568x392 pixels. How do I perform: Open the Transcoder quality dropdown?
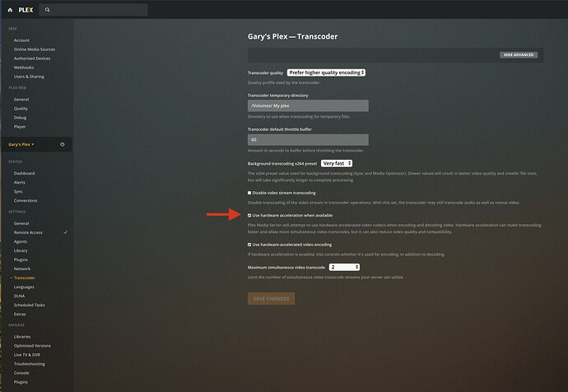pos(326,72)
